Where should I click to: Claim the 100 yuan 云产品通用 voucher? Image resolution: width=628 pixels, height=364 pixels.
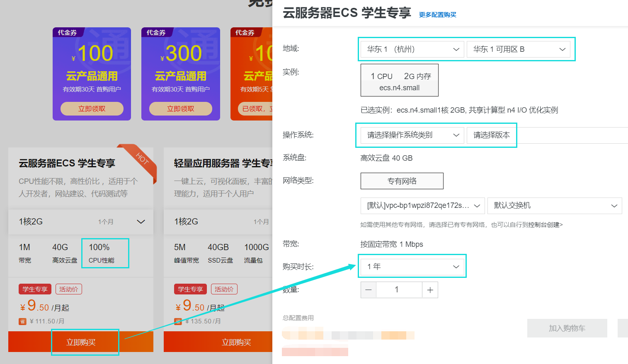tap(92, 108)
